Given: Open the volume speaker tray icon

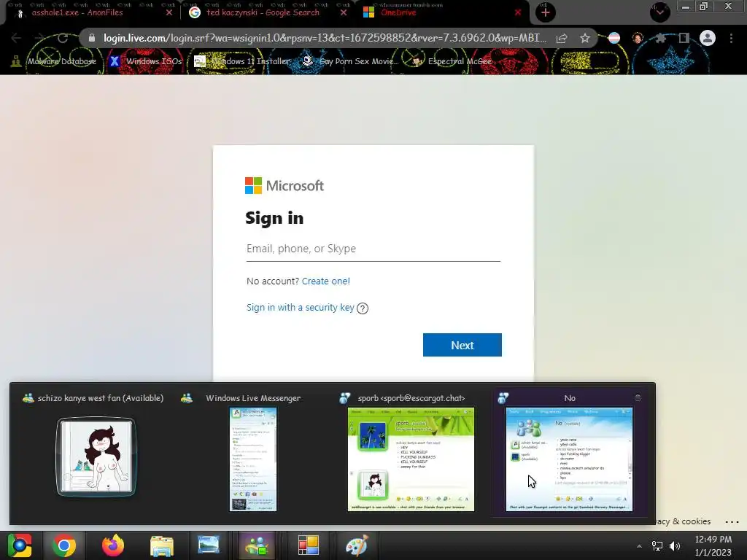Looking at the screenshot, I should click(x=675, y=546).
